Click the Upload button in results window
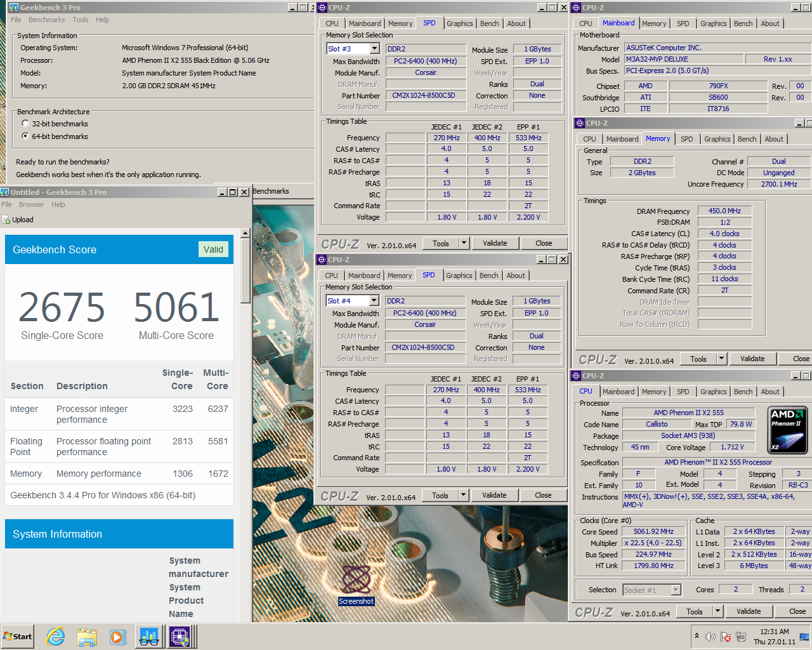The height and width of the screenshot is (650, 812). click(x=18, y=220)
